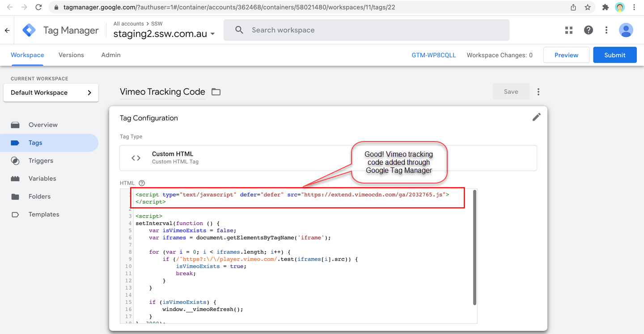Open three-dot menu beside Save button
Viewport: 644px width, 334px height.
(x=538, y=92)
